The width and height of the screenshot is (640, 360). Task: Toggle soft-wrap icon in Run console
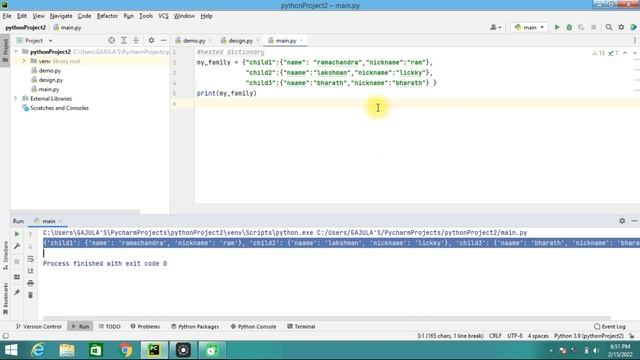tap(30, 259)
